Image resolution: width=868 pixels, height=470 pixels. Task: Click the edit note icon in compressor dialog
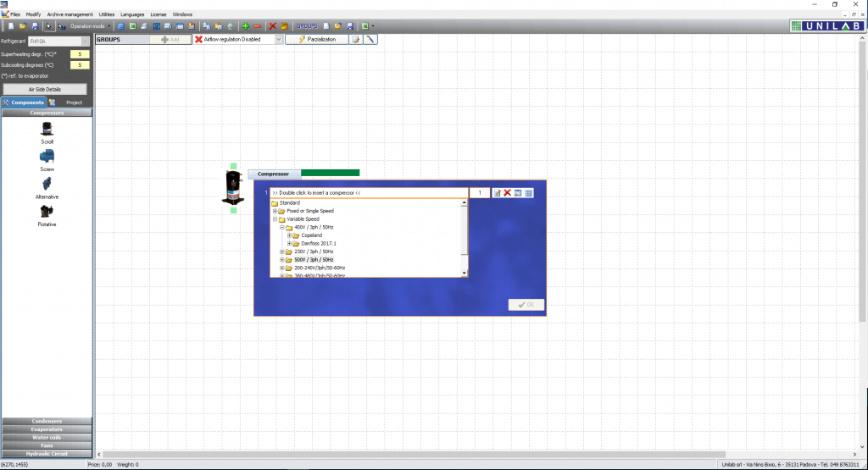(497, 193)
